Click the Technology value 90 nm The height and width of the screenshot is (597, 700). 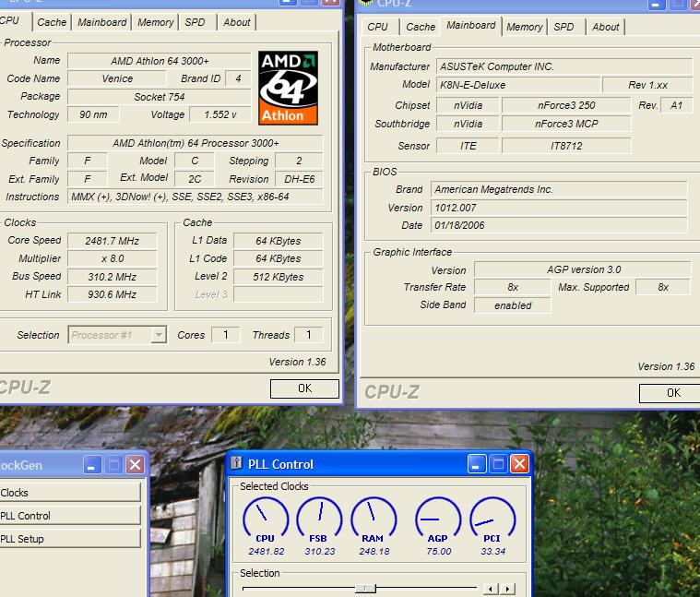pyautogui.click(x=93, y=114)
